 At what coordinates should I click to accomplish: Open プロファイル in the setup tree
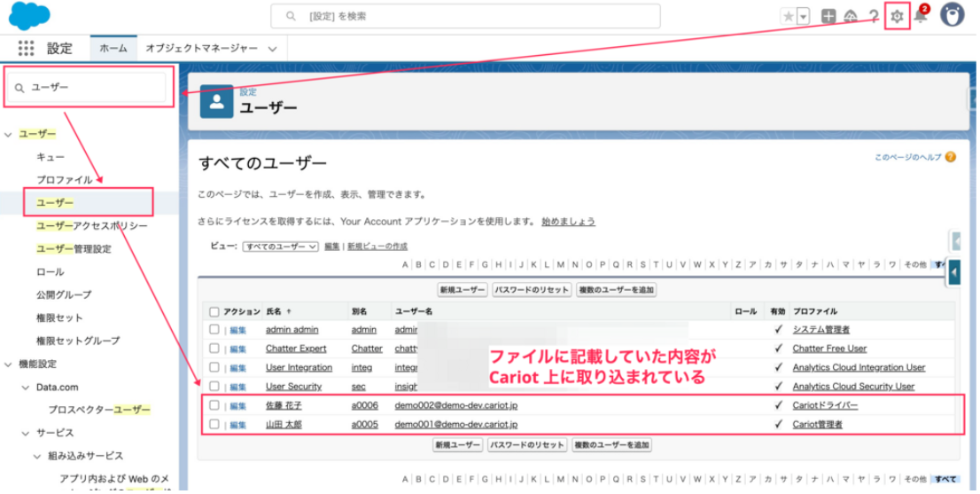point(65,179)
